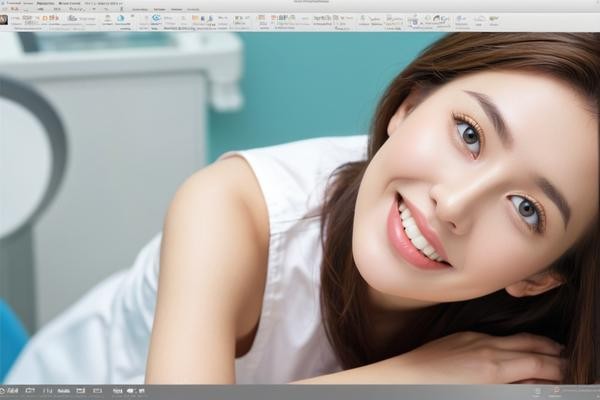Viewport: 600px width, 400px height.
Task: Click the last dark icon in bottom-left status group
Action: (141, 391)
